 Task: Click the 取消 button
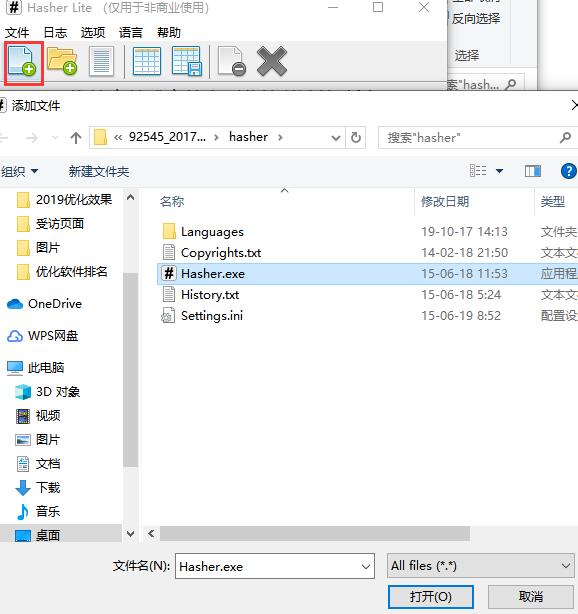click(x=531, y=597)
